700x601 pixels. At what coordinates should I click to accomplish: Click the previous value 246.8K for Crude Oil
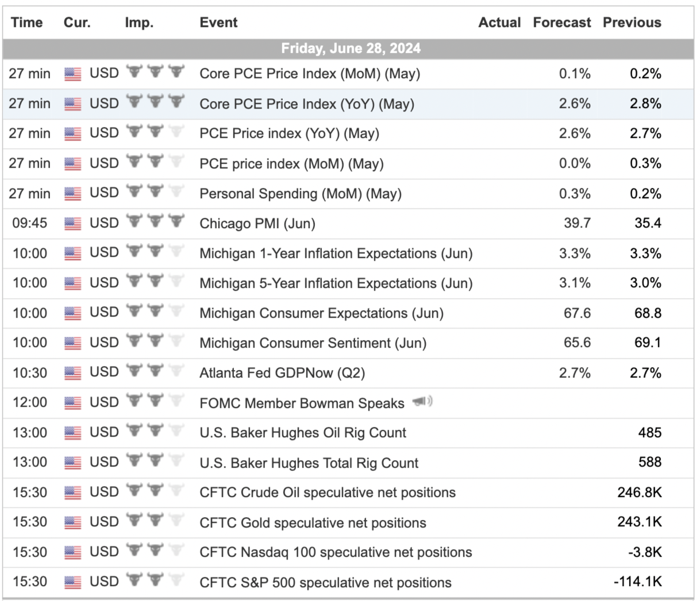pyautogui.click(x=640, y=492)
